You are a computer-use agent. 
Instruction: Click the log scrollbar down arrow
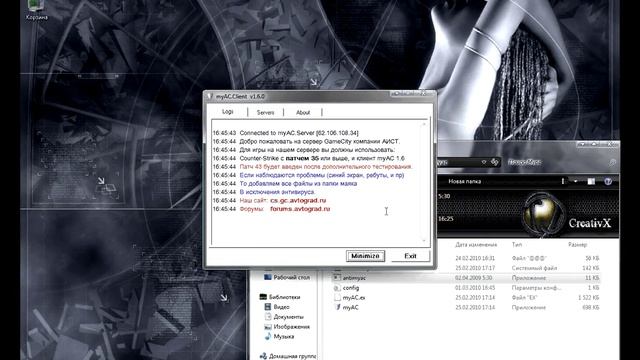click(x=424, y=240)
